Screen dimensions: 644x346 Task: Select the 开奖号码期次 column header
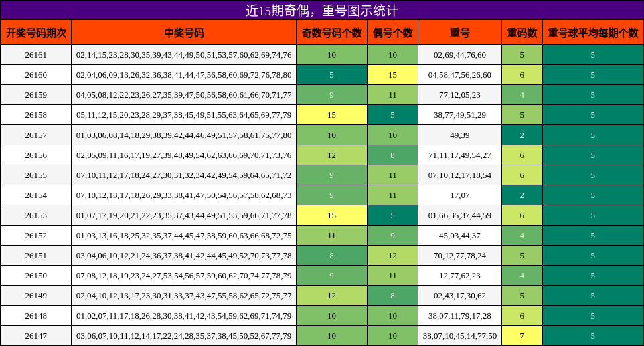[35, 33]
